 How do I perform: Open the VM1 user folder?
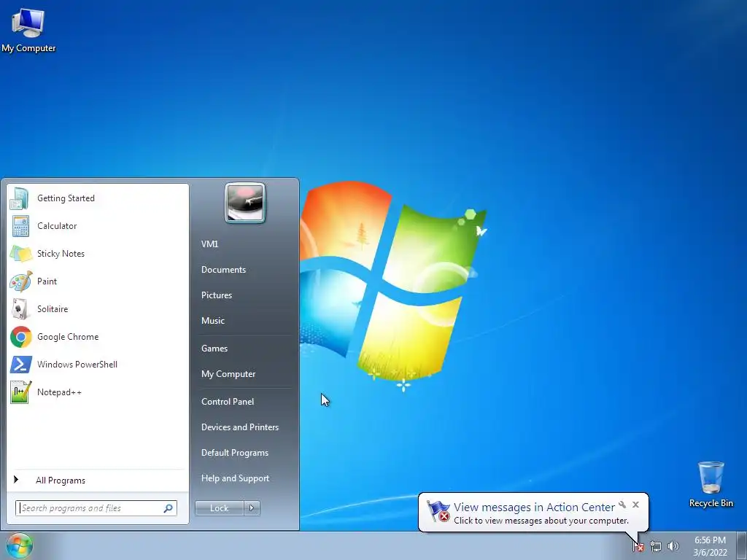[x=209, y=244]
